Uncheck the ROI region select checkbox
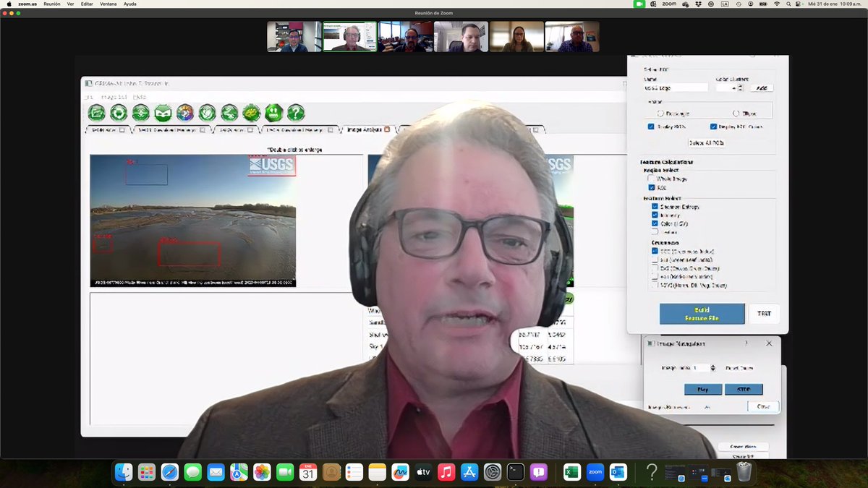This screenshot has height=488, width=868. [652, 188]
